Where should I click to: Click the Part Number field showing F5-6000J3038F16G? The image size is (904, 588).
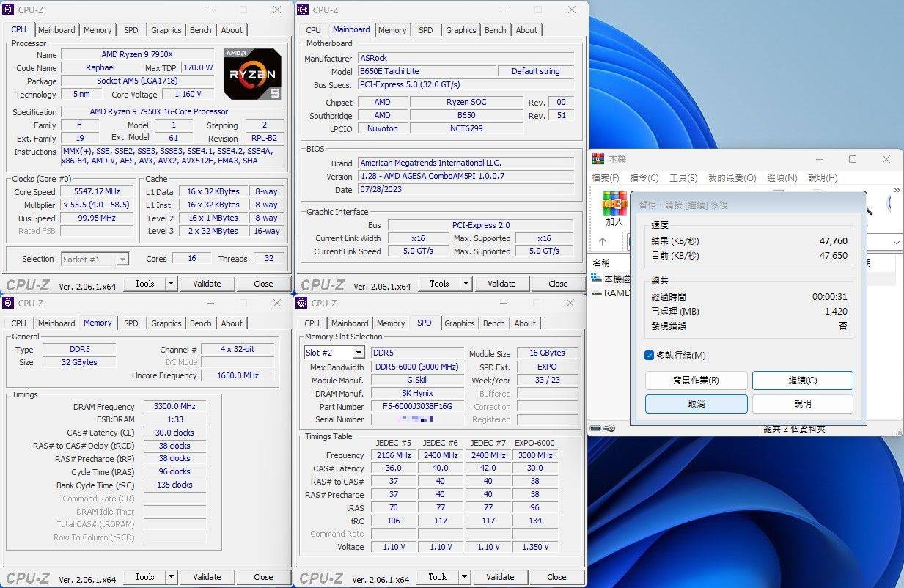point(417,405)
